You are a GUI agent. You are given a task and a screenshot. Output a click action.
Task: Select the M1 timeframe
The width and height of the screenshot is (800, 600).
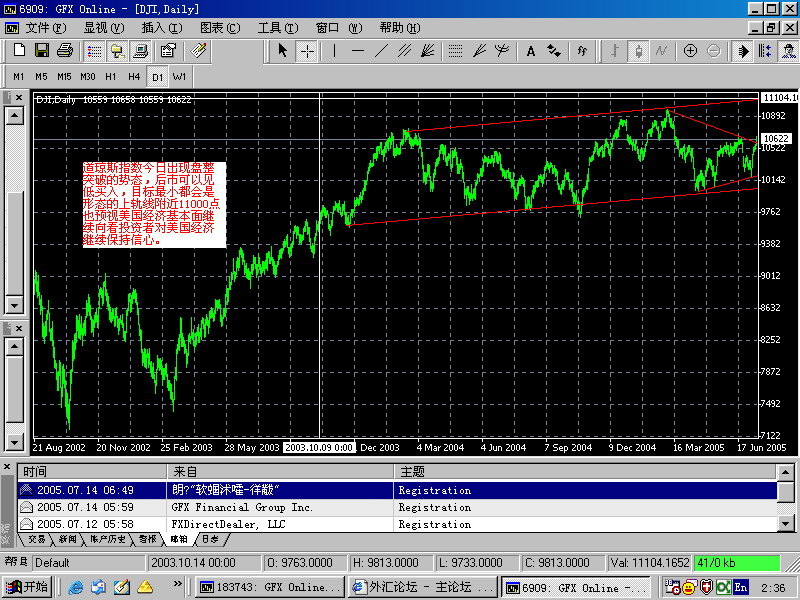(x=18, y=77)
